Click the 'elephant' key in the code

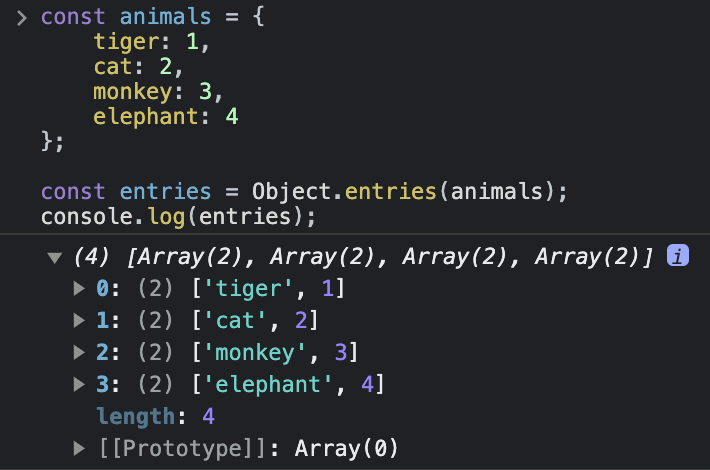(x=146, y=117)
